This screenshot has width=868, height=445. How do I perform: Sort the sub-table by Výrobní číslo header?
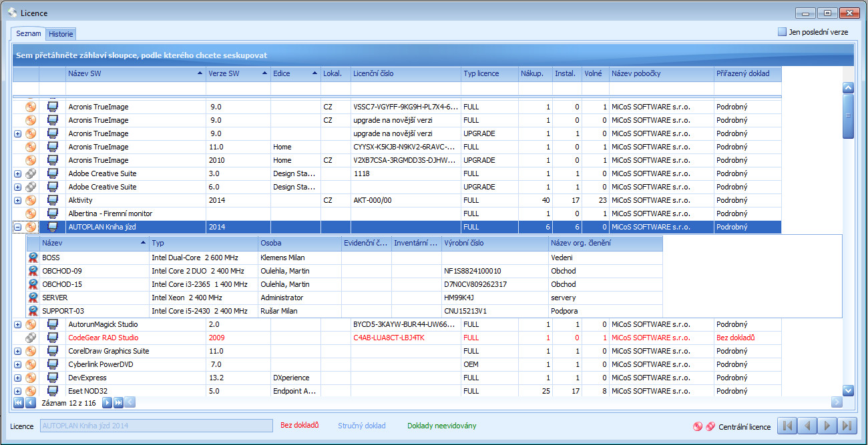tap(495, 244)
